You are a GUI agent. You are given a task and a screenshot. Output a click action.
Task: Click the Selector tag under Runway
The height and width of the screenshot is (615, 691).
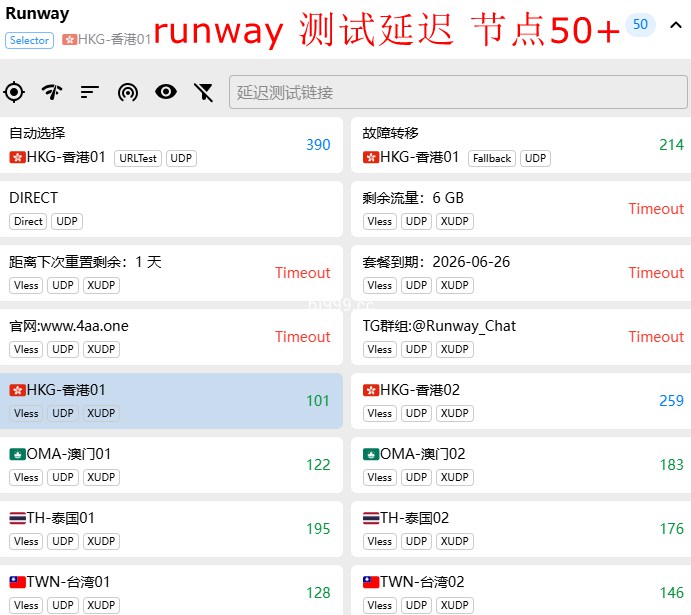pos(30,40)
